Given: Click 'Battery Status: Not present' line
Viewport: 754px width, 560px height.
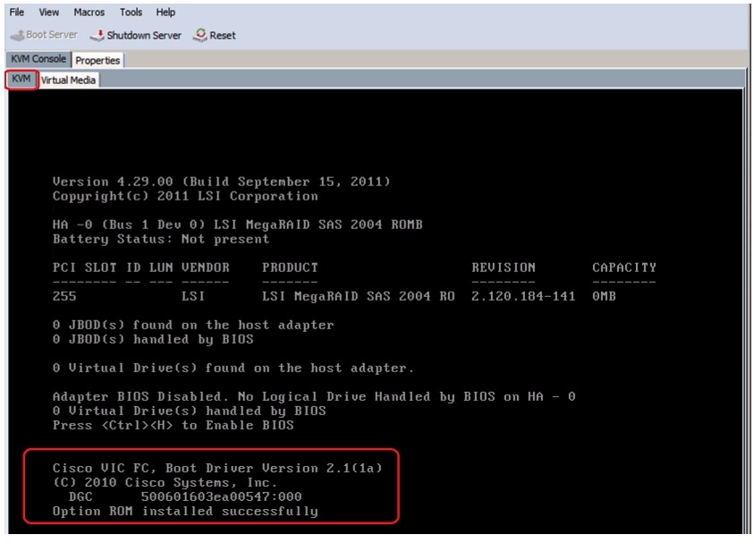Looking at the screenshot, I should (x=161, y=239).
